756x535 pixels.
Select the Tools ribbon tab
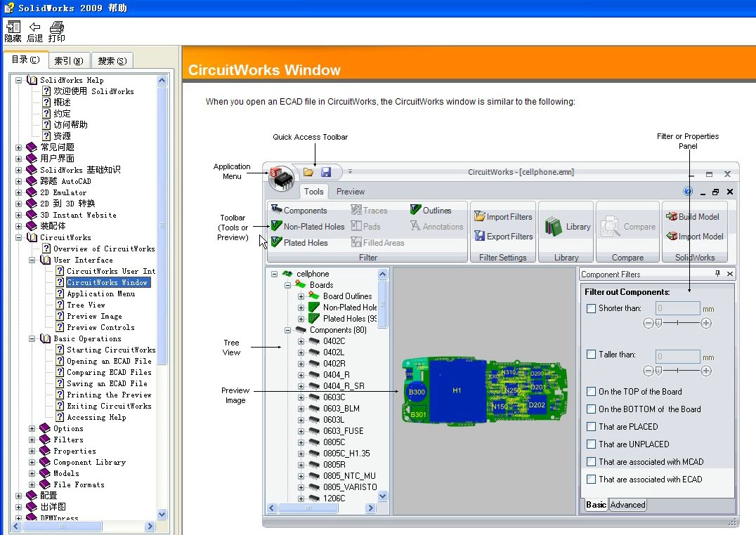(313, 192)
